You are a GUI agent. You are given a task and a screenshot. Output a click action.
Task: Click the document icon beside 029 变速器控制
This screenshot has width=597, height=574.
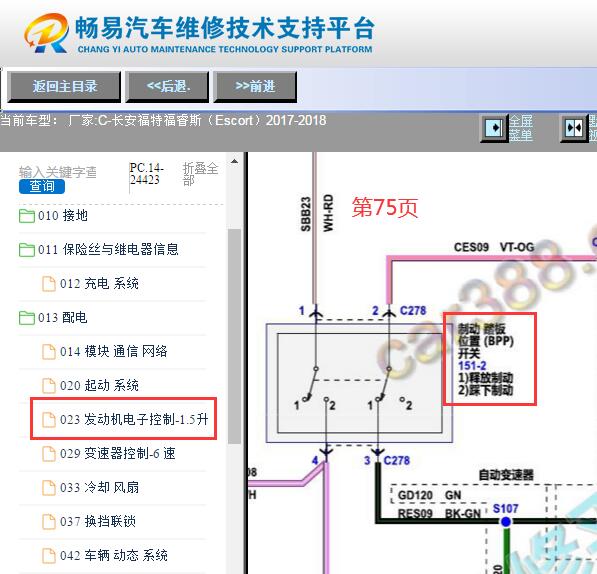48,453
